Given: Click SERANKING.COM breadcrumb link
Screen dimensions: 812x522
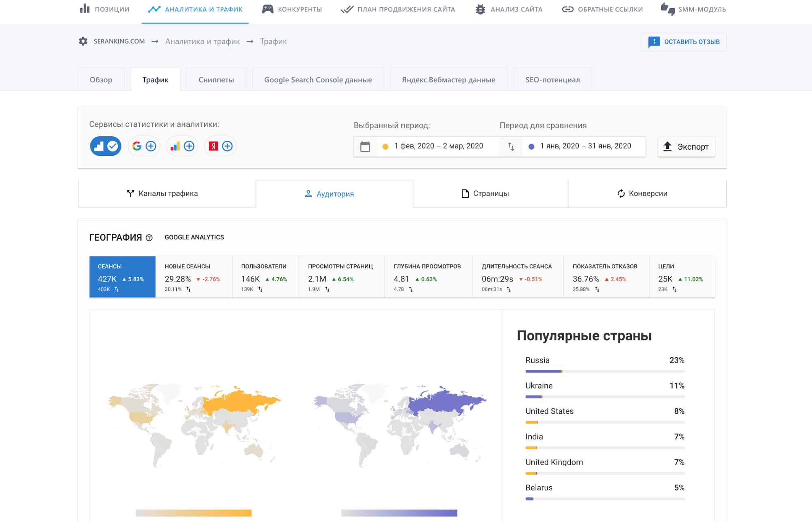Looking at the screenshot, I should pos(119,41).
